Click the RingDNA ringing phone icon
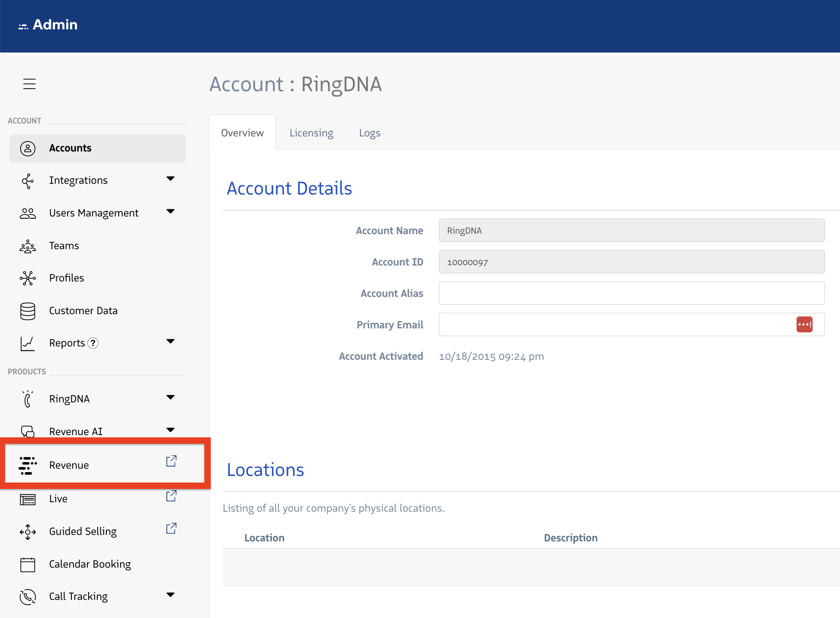 [28, 399]
